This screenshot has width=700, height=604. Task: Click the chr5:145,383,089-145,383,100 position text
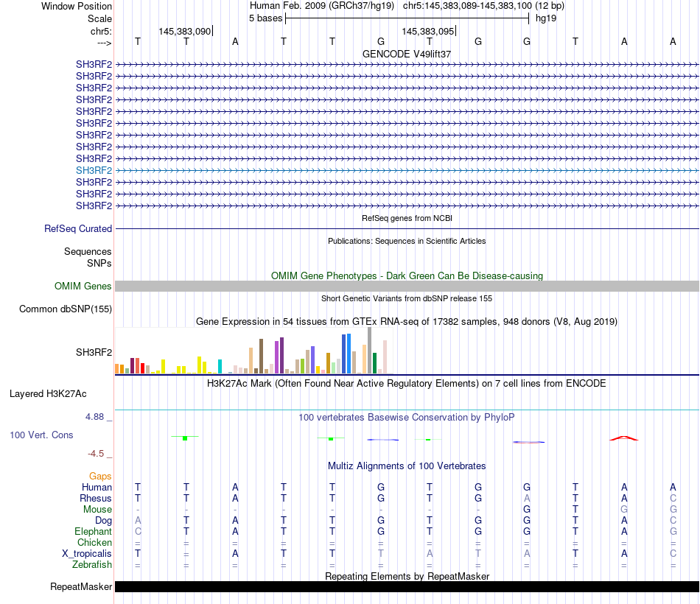[467, 6]
